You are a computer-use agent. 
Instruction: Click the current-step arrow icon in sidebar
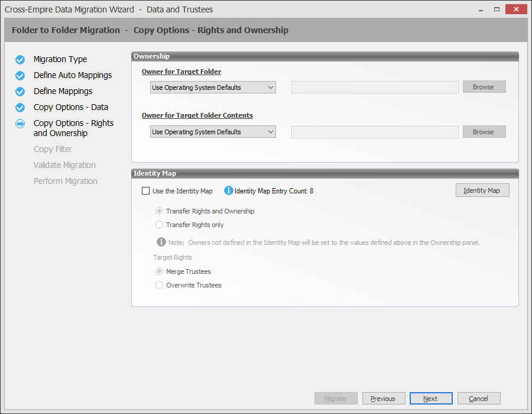pos(20,124)
